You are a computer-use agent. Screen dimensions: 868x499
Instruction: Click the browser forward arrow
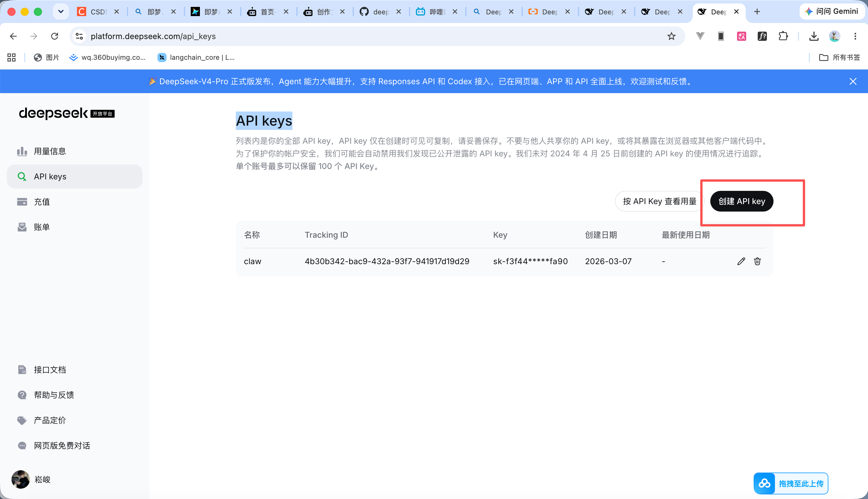34,36
